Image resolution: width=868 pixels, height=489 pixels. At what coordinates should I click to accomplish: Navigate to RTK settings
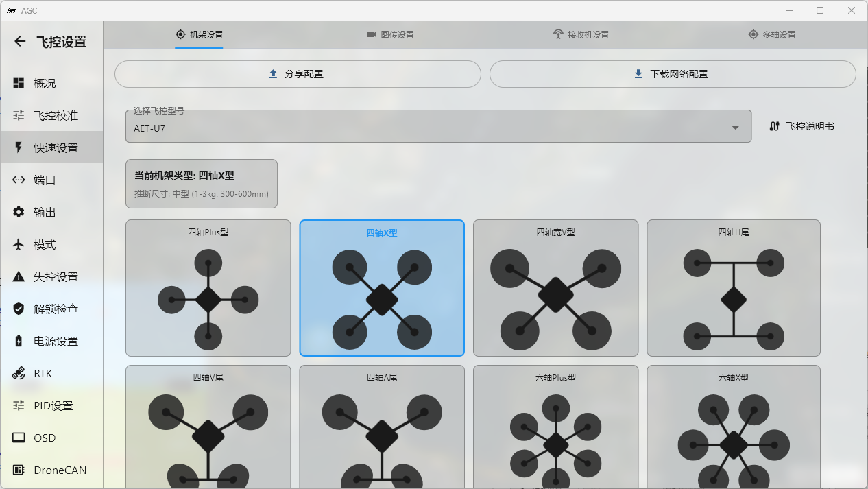point(43,374)
